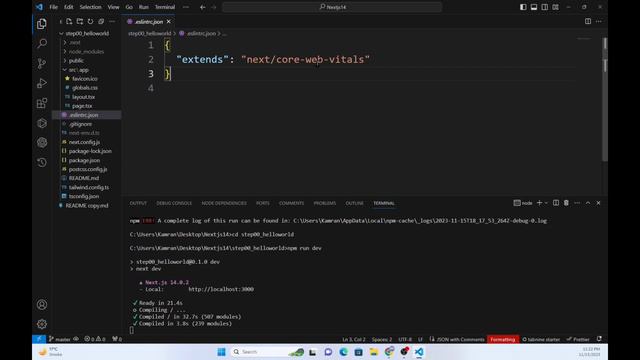Switch to the PORTS tab
The width and height of the screenshot is (640, 360).
(x=262, y=203)
